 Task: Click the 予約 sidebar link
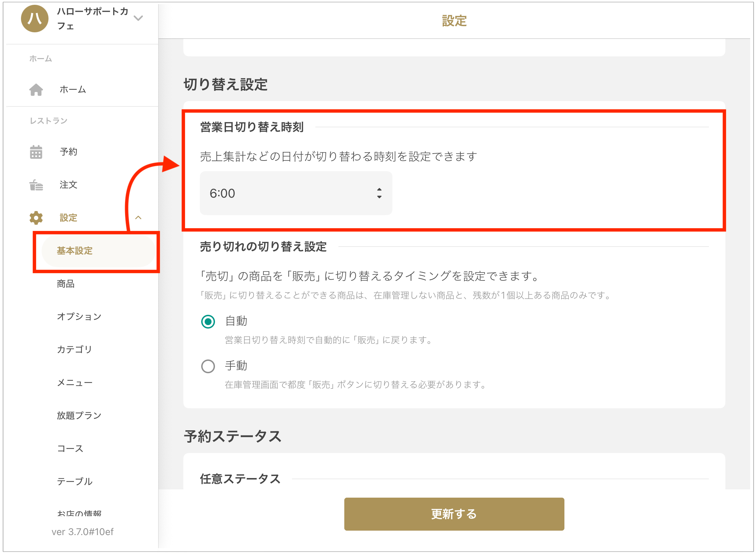tap(68, 152)
